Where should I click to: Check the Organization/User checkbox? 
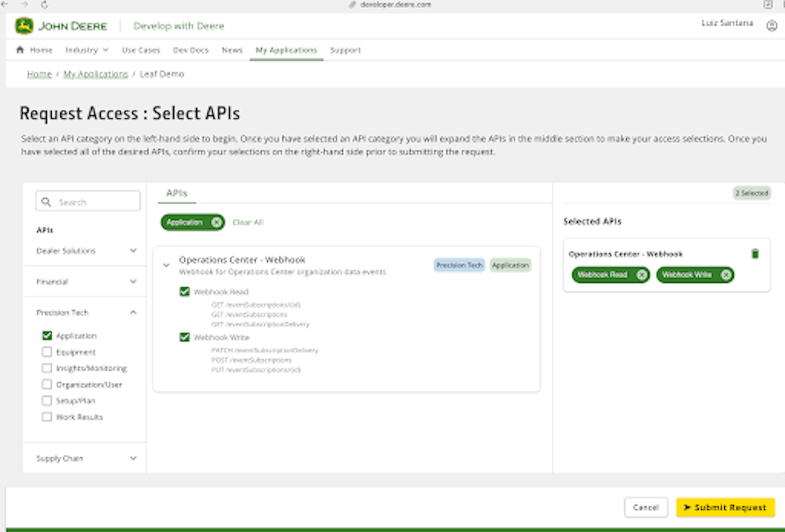[46, 385]
